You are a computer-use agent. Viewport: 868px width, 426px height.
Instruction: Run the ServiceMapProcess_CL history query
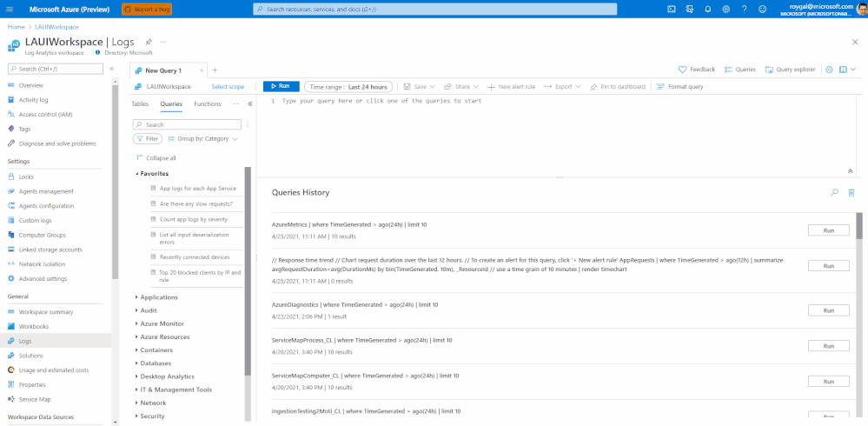click(829, 346)
